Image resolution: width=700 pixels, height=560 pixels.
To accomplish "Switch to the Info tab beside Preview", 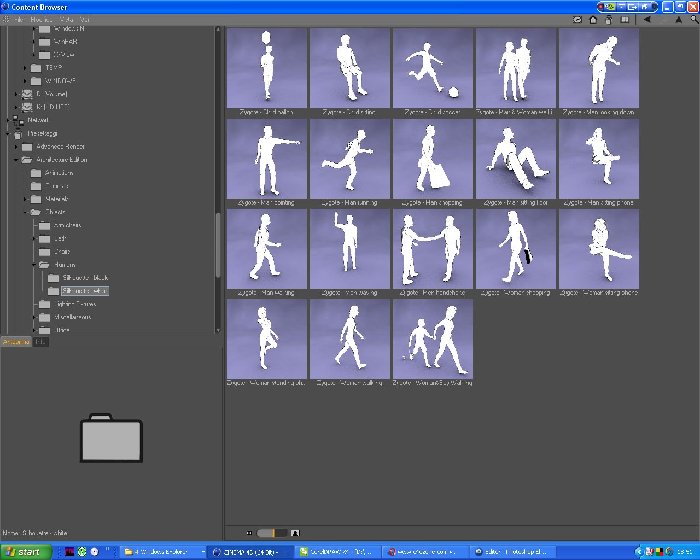I will [41, 342].
